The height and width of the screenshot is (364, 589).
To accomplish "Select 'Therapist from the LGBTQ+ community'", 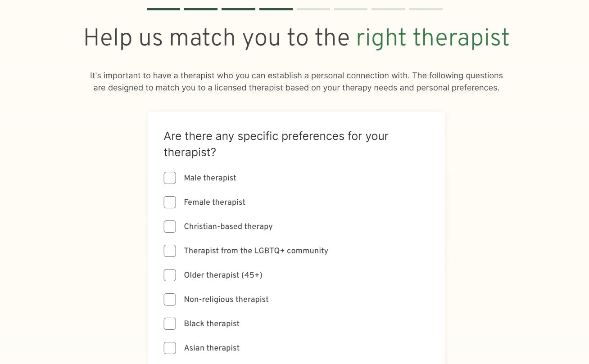I will tap(170, 251).
